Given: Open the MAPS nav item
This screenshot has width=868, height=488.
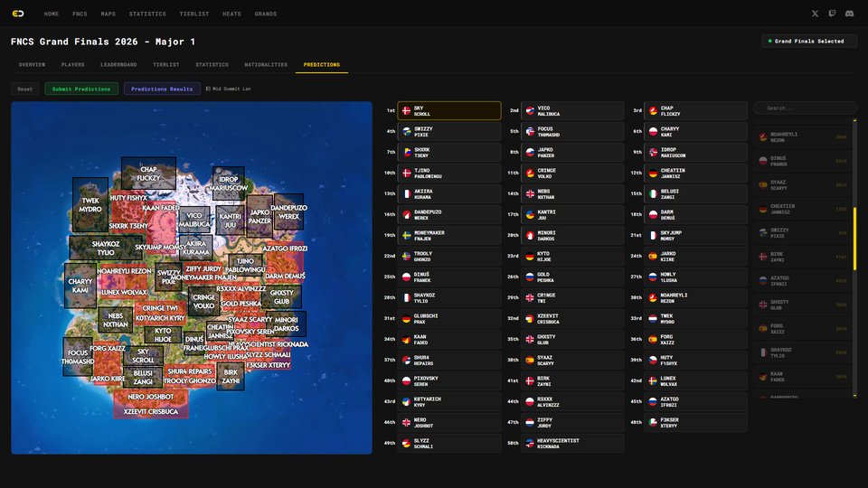Looking at the screenshot, I should click(x=108, y=14).
